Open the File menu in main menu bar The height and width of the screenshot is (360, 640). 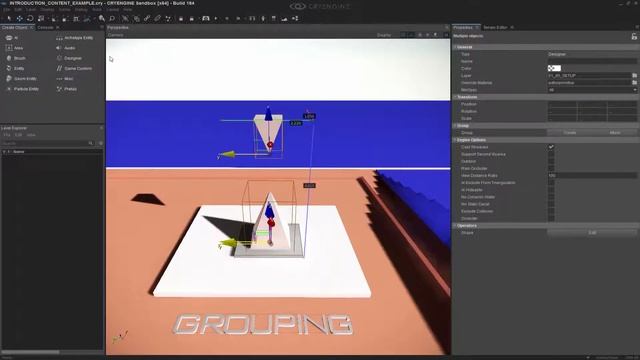(x=7, y=9)
